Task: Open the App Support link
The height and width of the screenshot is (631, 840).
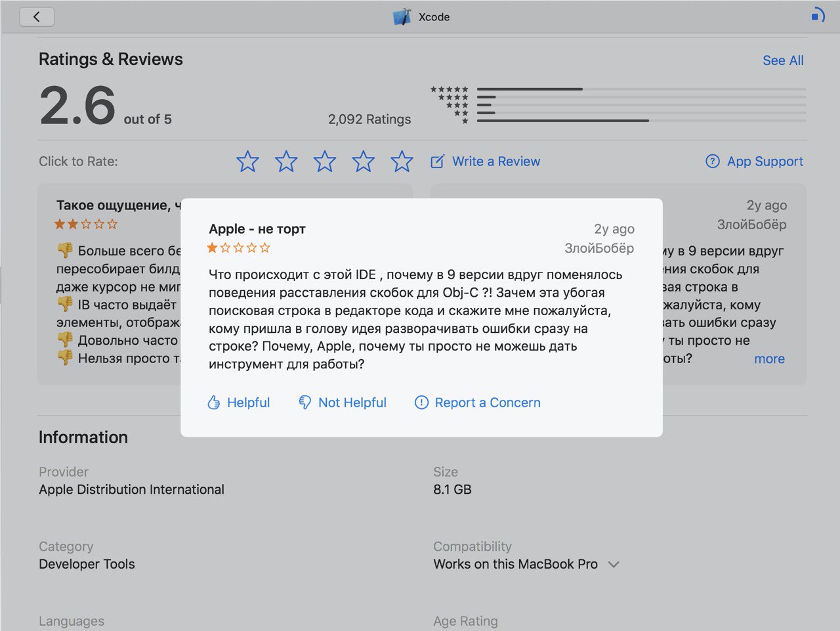Action: tap(765, 162)
